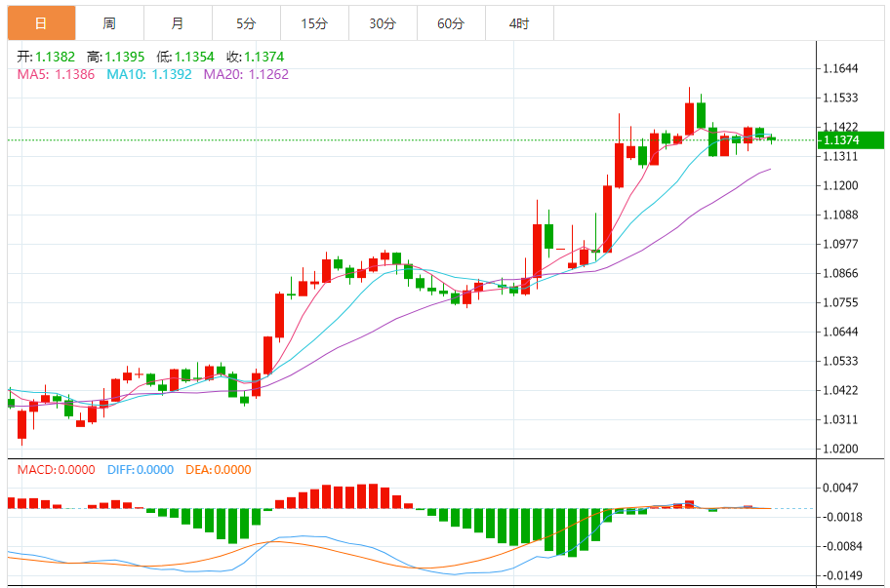The width and height of the screenshot is (890, 588).
Task: Click the -0.0084 MACD axis label
Action: pos(840,546)
